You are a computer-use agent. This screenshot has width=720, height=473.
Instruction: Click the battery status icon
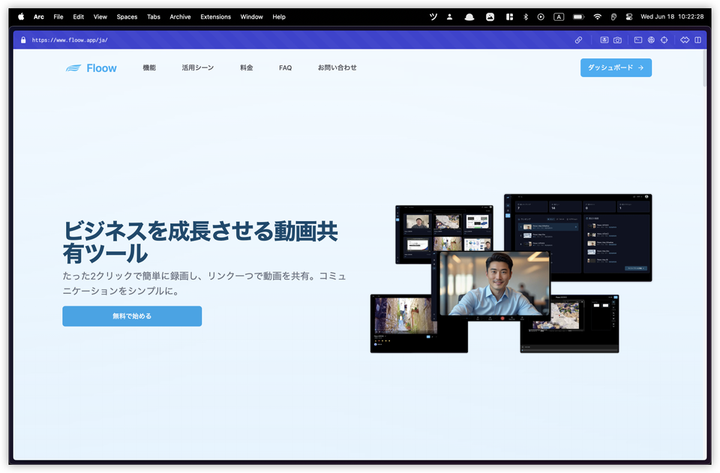[x=579, y=17]
